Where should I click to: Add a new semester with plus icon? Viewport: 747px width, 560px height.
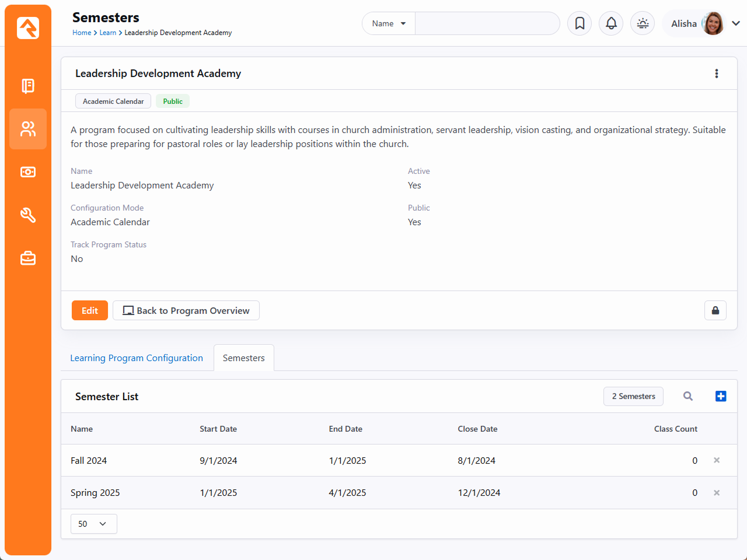tap(721, 396)
